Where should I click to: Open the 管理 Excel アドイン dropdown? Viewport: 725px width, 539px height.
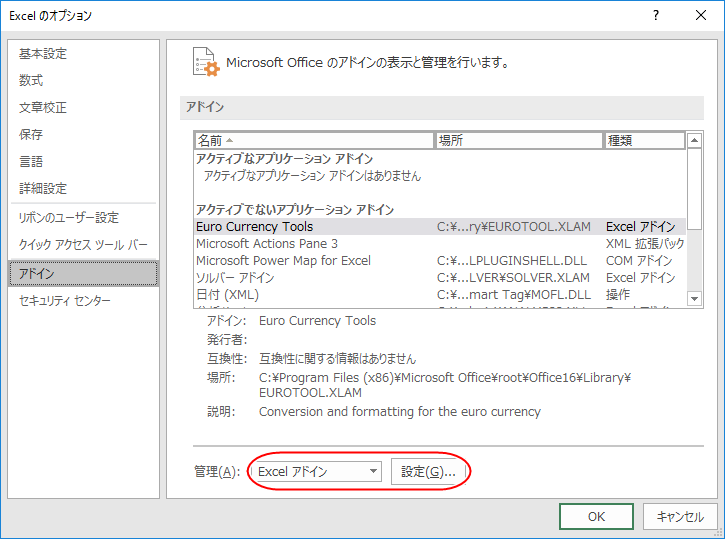(317, 472)
